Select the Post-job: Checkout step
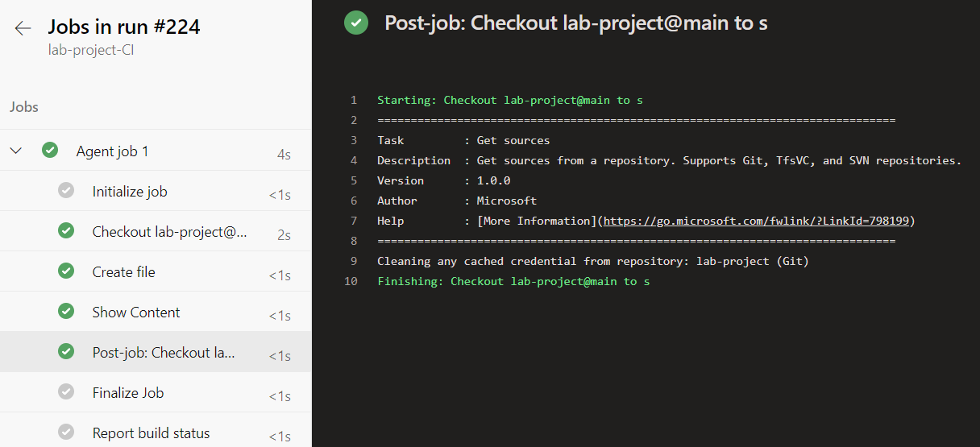The height and width of the screenshot is (447, 980). pos(156,352)
